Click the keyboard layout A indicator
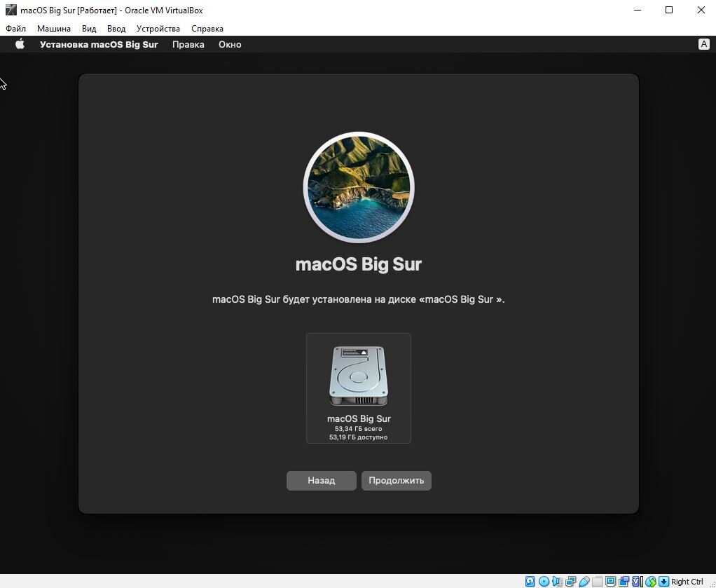Screen dimensions: 716x588 pyautogui.click(x=703, y=44)
